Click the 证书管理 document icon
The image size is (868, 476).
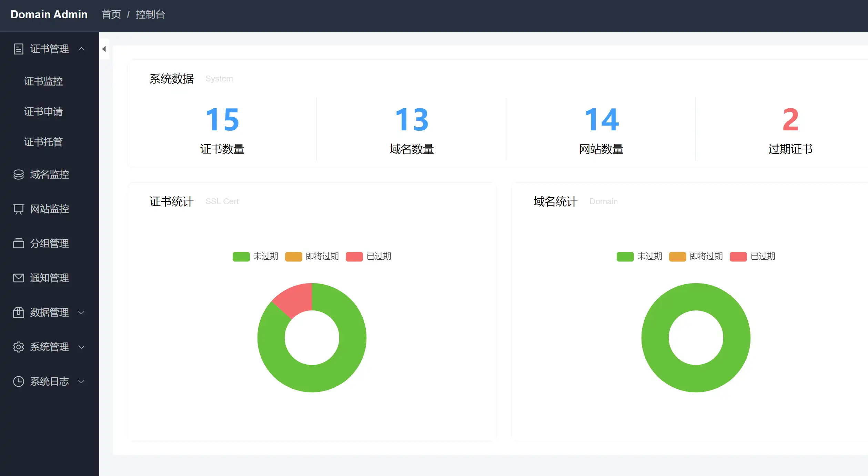click(18, 49)
